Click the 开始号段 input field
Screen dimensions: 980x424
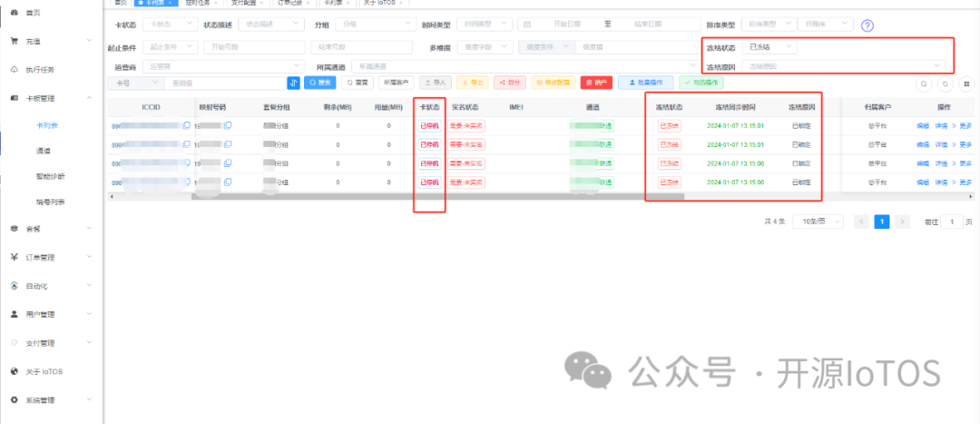tap(254, 47)
